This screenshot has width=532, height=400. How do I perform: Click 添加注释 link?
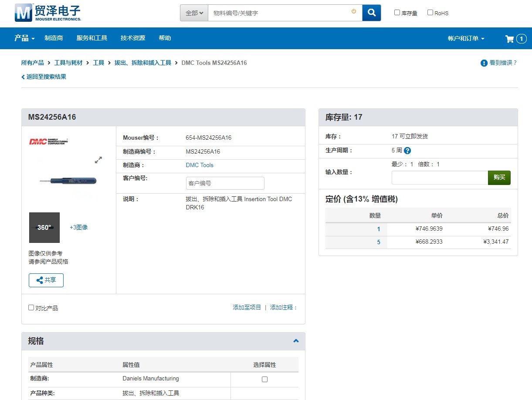[284, 307]
